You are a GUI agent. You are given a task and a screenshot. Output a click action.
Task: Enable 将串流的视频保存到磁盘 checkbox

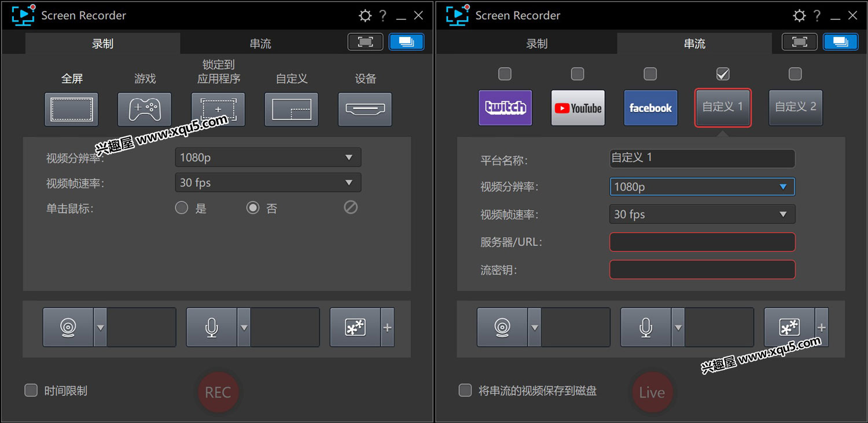click(465, 390)
